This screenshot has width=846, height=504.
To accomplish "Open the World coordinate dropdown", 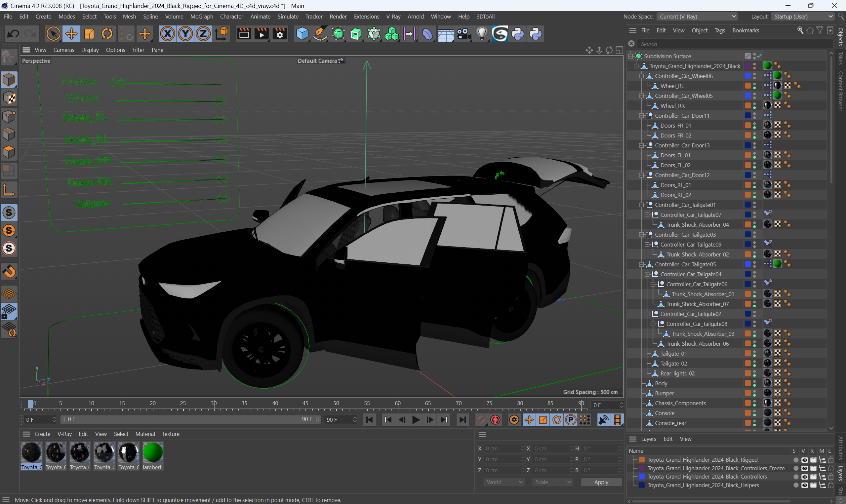I will (x=504, y=482).
